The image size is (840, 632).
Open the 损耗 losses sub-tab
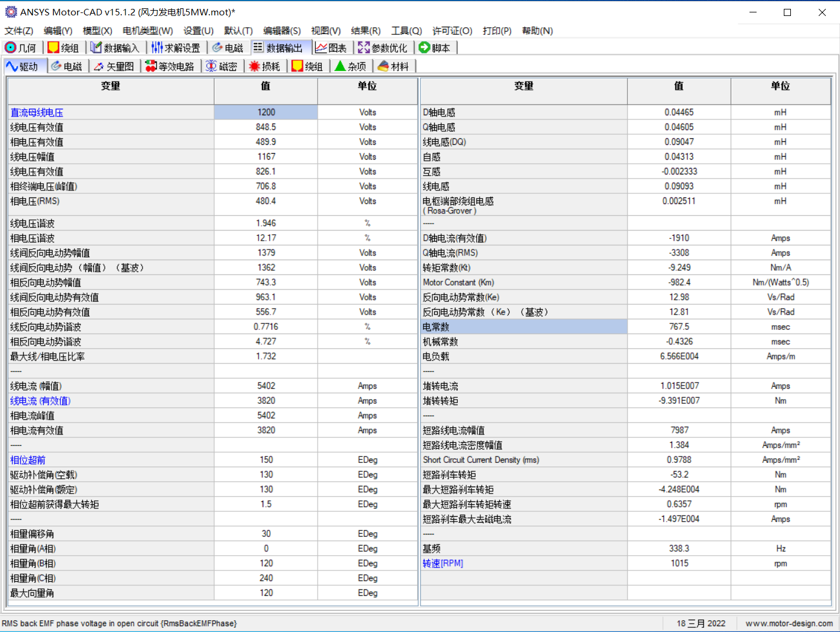pos(265,67)
